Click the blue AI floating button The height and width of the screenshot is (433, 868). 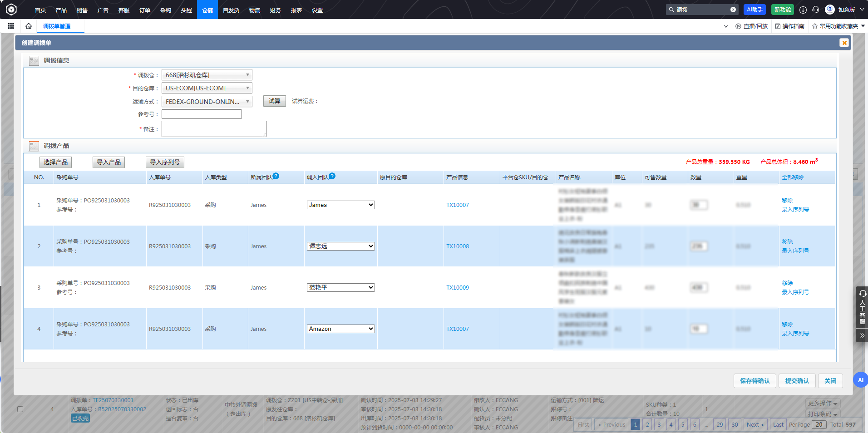860,380
